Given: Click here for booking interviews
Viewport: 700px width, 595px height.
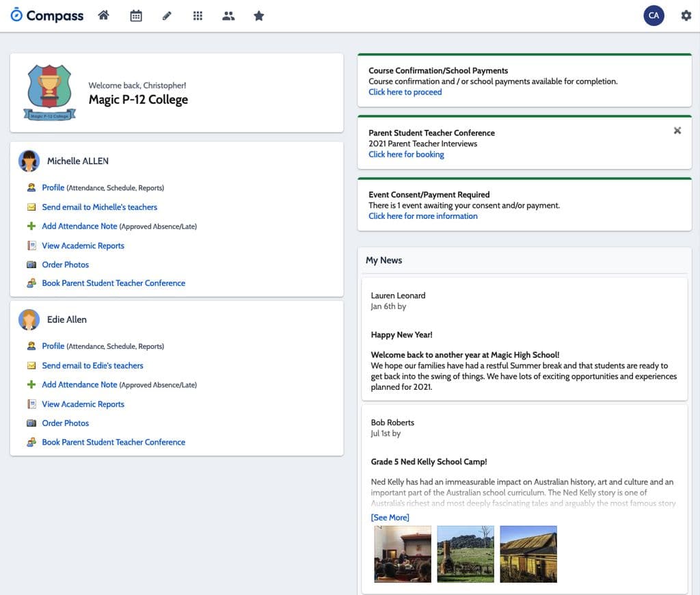Looking at the screenshot, I should pyautogui.click(x=406, y=155).
